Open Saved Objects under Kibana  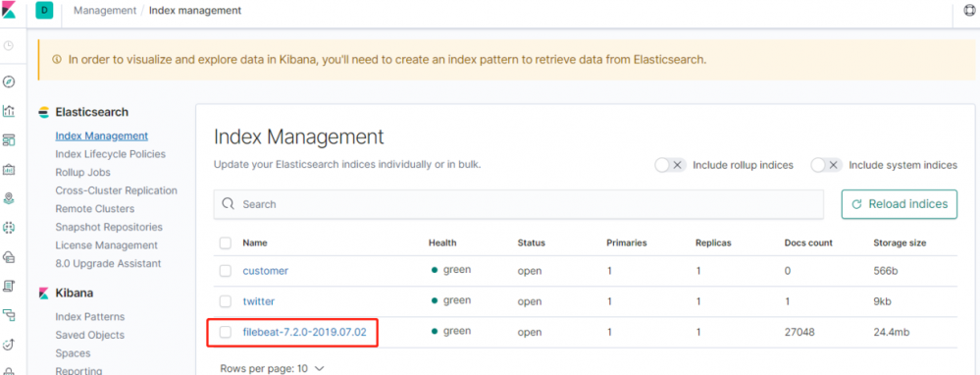click(x=90, y=335)
